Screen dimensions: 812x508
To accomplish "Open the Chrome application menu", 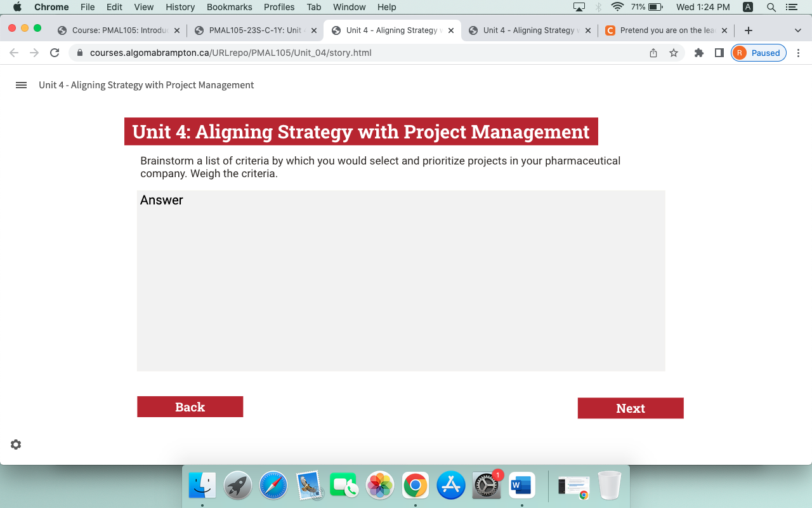I will click(x=51, y=7).
